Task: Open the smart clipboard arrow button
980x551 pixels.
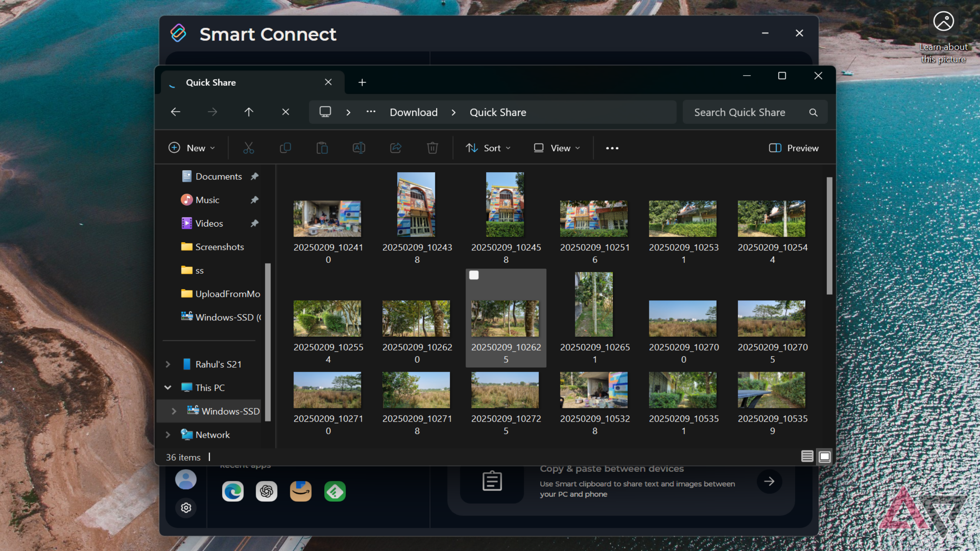Action: 769,481
